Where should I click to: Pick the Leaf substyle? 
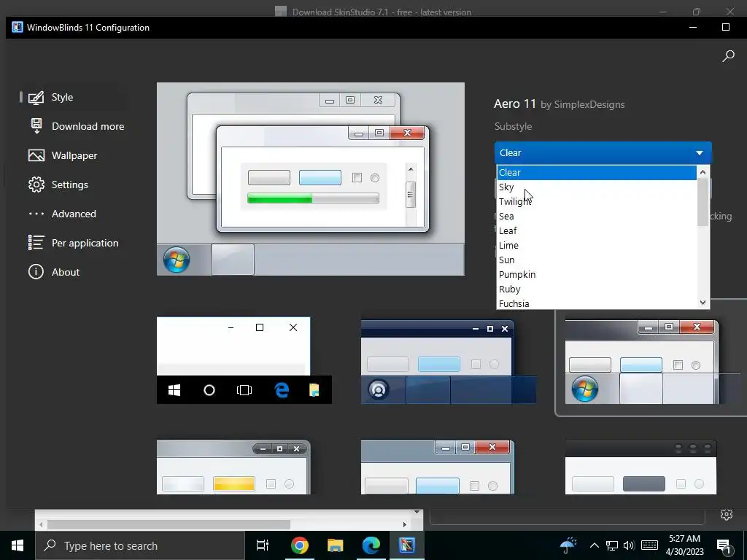597,231
